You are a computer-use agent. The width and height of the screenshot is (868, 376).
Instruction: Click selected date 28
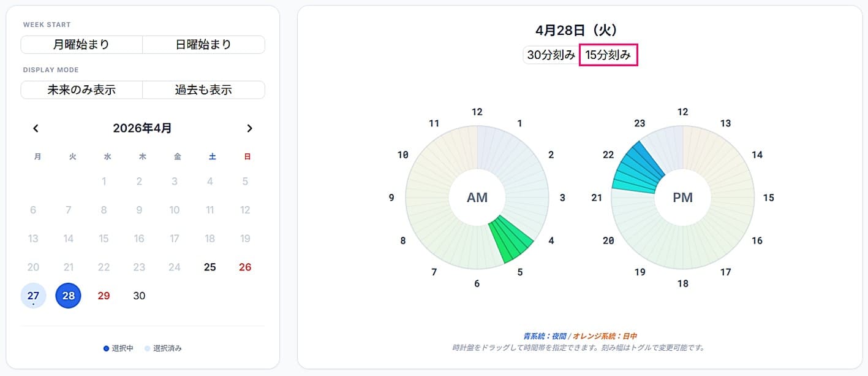click(69, 296)
